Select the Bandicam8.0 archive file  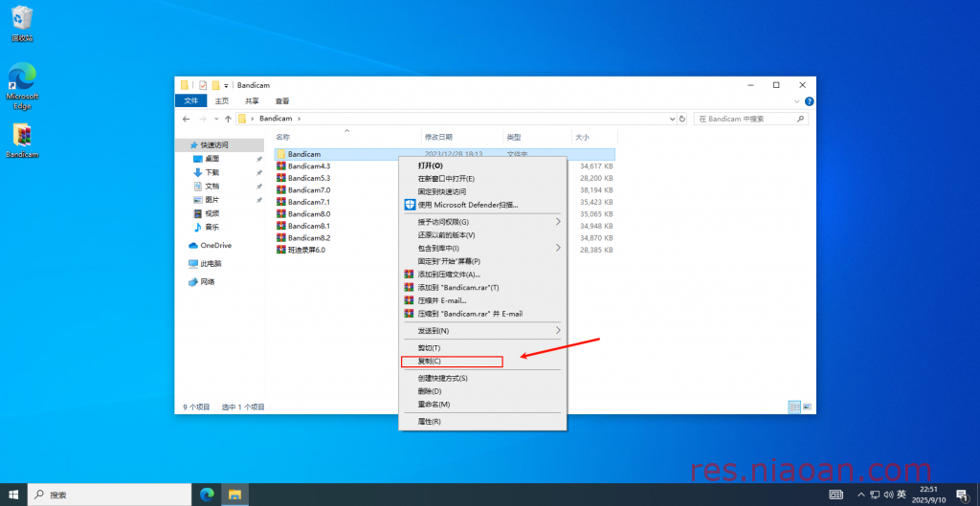click(309, 213)
